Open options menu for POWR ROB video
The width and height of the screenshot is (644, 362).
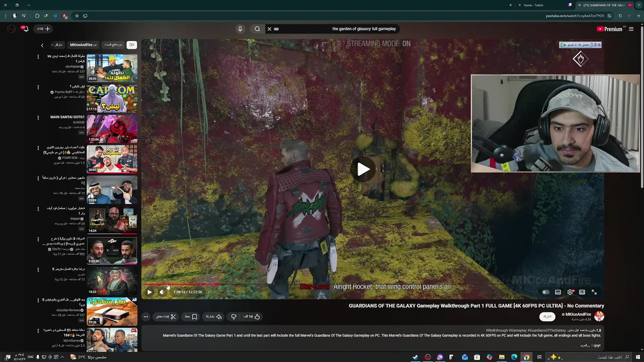[x=38, y=148]
